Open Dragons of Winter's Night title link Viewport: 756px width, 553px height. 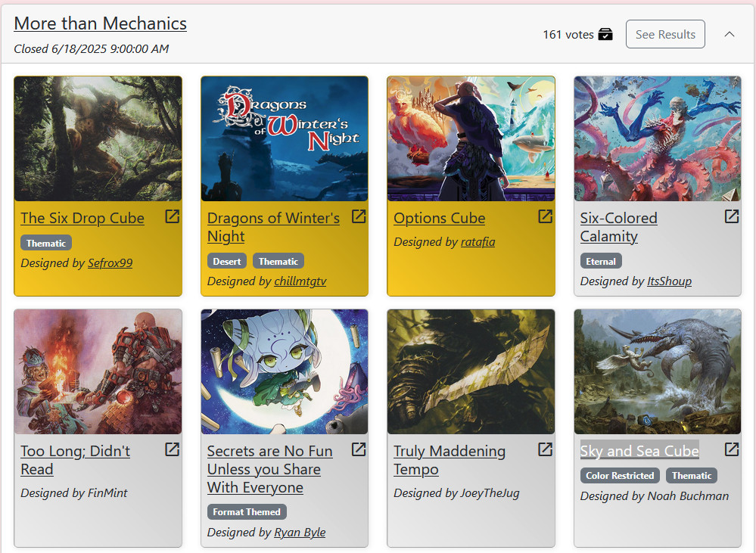[x=273, y=227]
